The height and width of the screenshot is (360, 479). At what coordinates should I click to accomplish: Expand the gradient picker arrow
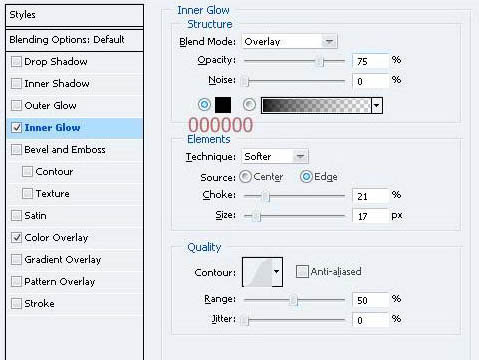pyautogui.click(x=377, y=105)
